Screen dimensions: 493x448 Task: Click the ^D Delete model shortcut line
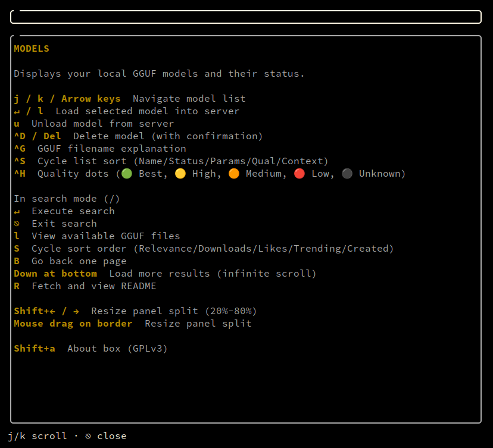coord(138,136)
